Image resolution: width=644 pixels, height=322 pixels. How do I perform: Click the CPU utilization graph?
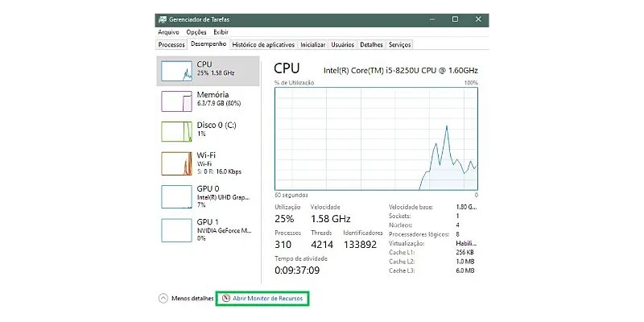click(376, 138)
